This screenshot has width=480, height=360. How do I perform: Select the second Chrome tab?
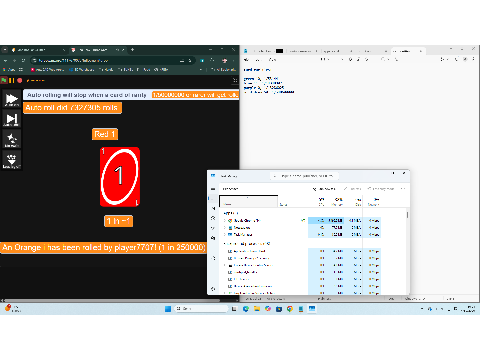[97, 50]
